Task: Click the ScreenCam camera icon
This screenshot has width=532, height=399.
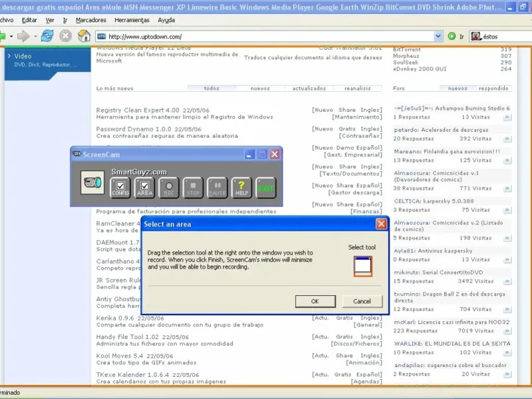Action: 92,182
